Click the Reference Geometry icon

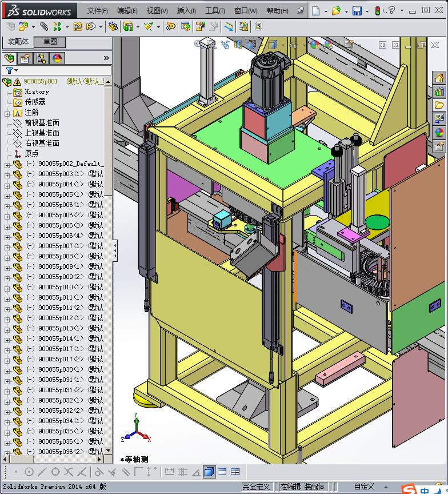pyautogui.click(x=148, y=26)
